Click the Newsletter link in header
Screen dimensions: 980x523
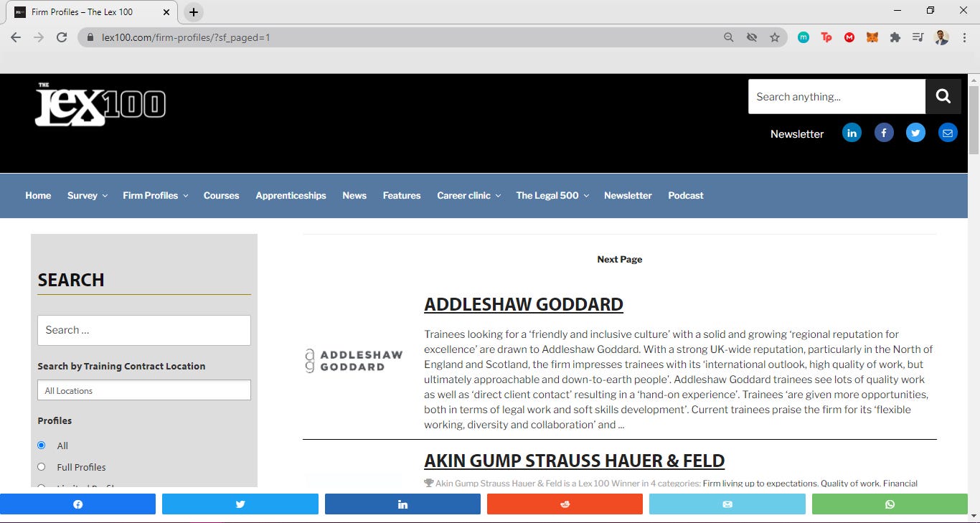(x=797, y=133)
